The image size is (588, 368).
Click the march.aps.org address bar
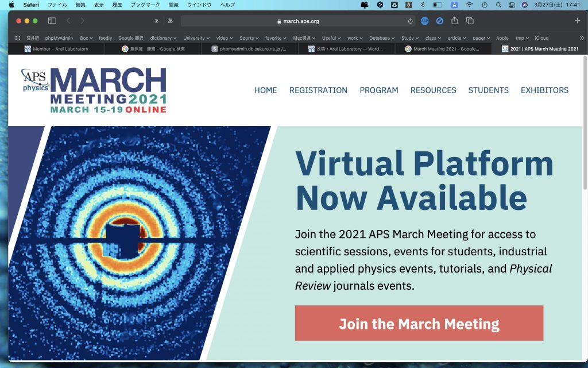(298, 21)
